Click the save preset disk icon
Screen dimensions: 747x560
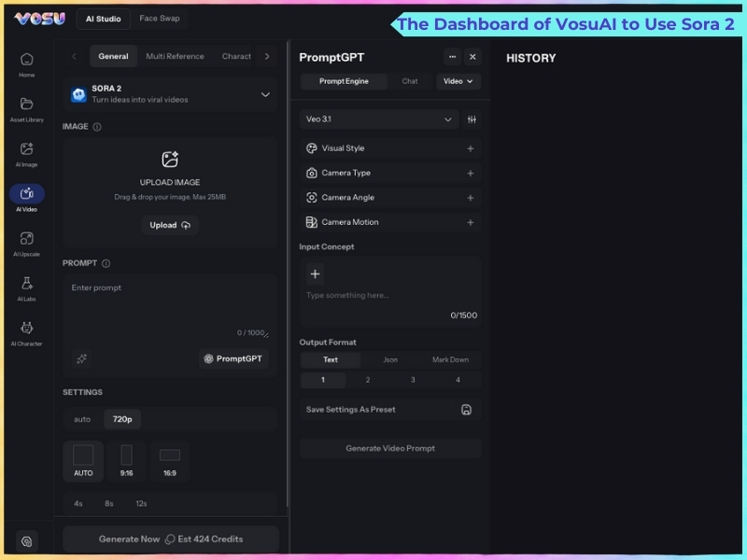coord(467,410)
